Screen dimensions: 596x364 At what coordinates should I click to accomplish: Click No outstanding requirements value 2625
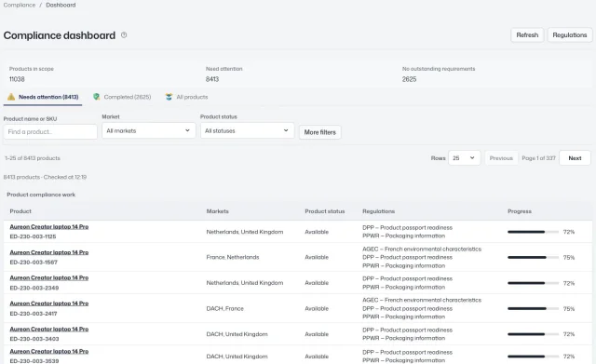coord(410,79)
